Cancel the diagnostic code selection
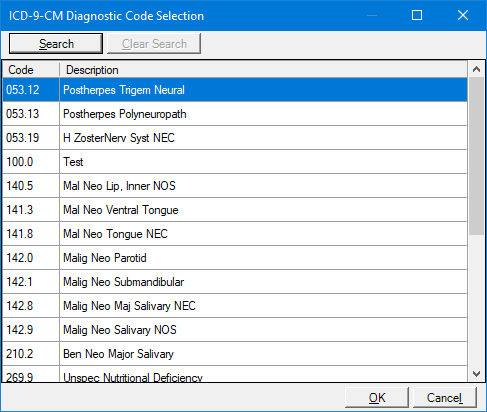 (x=445, y=398)
